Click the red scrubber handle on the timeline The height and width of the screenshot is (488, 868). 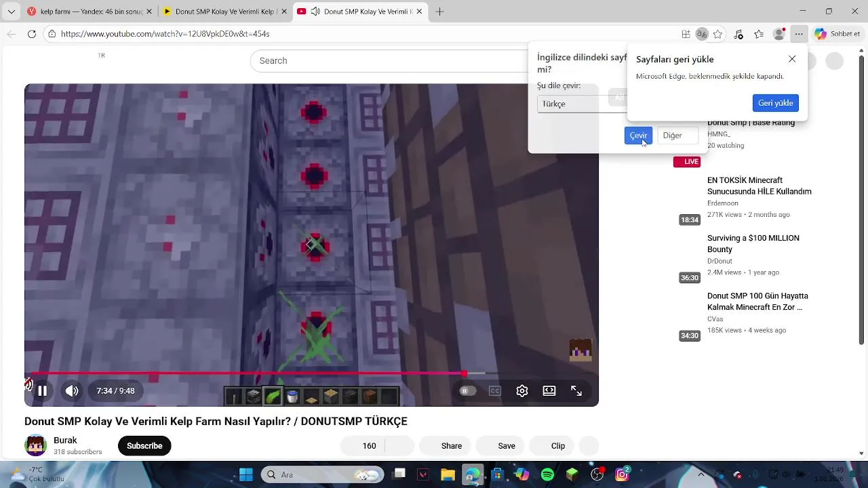tap(465, 373)
